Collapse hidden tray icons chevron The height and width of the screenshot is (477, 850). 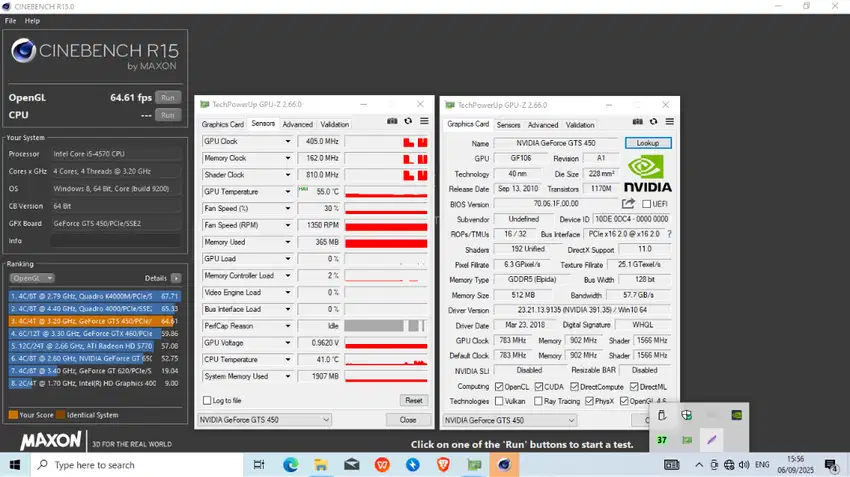click(699, 465)
